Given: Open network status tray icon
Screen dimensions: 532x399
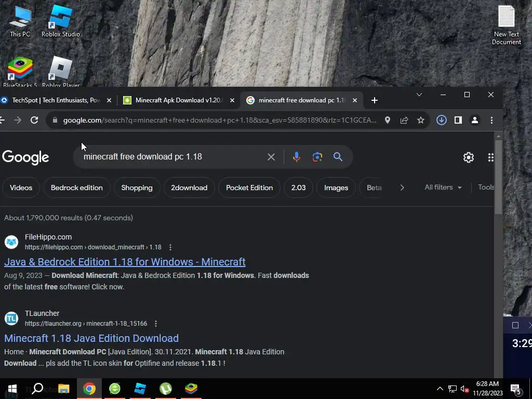Looking at the screenshot, I should coord(453,389).
